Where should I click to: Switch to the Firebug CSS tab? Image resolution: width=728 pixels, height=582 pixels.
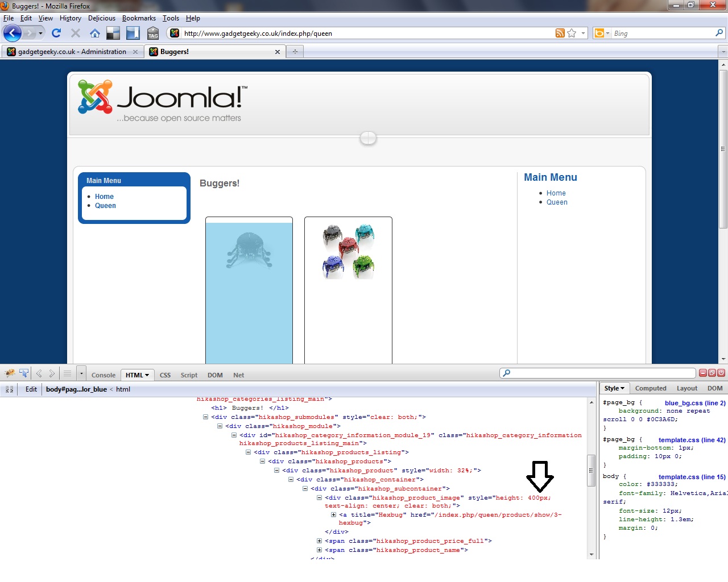click(x=166, y=375)
